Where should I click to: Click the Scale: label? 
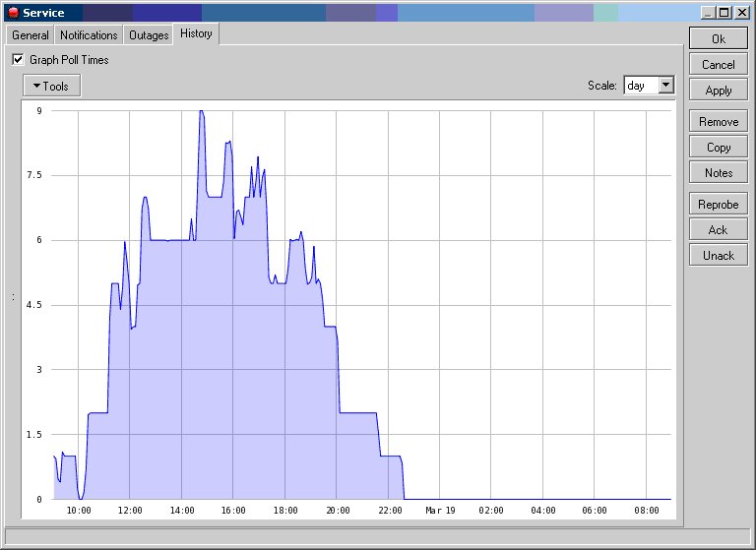[x=602, y=86]
